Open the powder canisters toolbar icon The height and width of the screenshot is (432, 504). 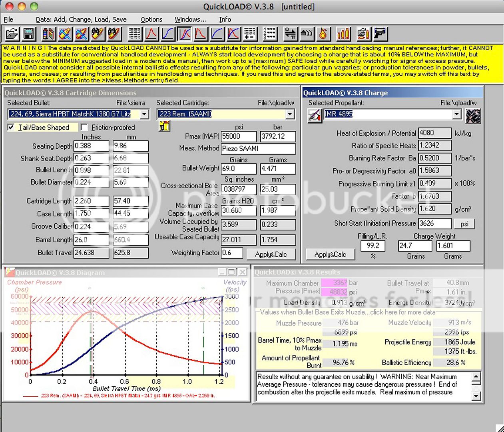click(48, 34)
